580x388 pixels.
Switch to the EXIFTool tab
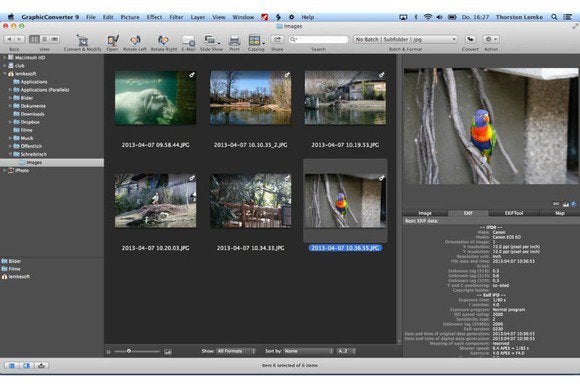514,213
